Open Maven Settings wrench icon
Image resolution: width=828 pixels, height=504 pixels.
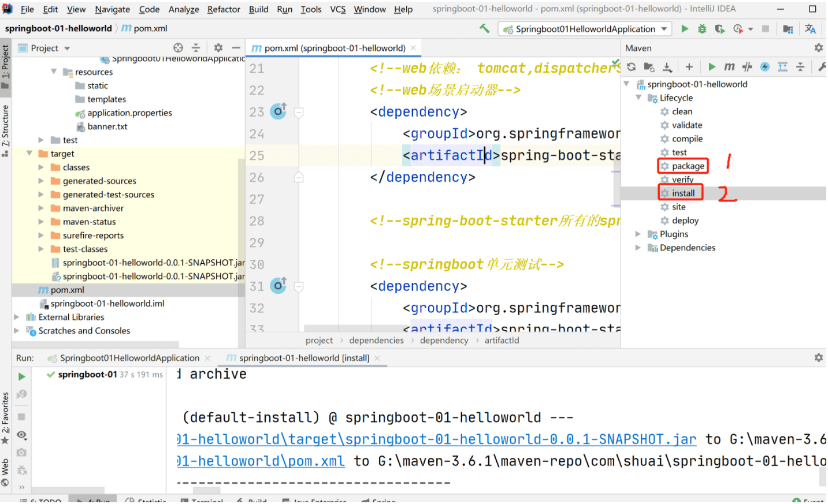pos(822,67)
